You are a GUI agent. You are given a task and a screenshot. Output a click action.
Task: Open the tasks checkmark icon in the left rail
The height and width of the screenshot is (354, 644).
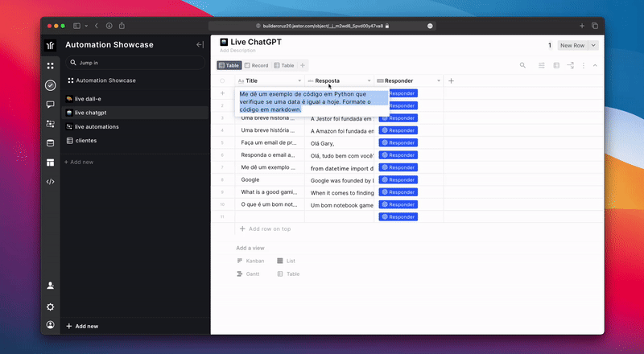[50, 85]
